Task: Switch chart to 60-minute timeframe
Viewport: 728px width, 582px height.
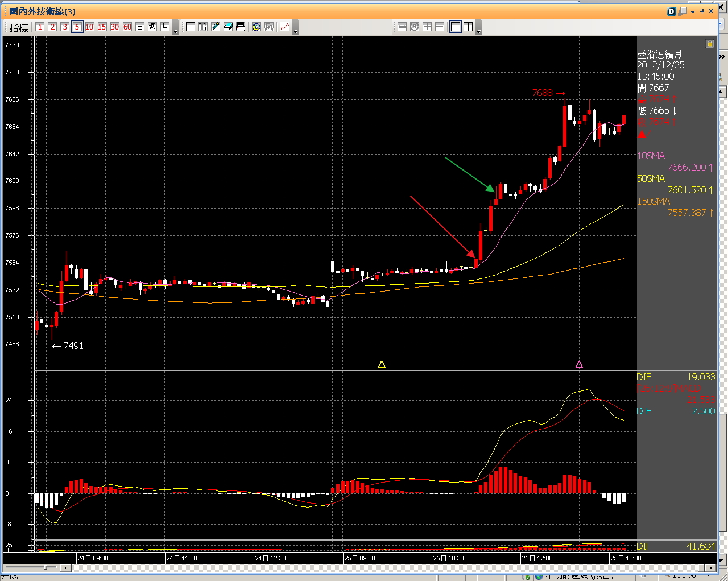Action: (127, 27)
